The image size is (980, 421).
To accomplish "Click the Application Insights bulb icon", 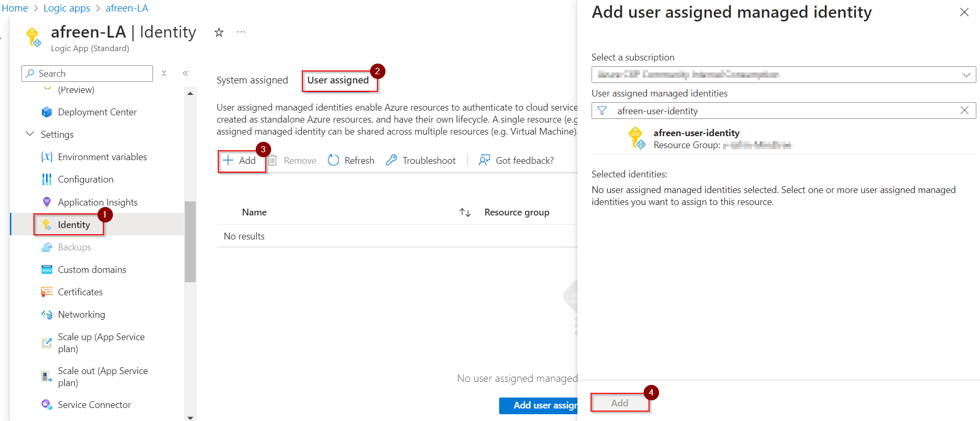I will pyautogui.click(x=47, y=202).
